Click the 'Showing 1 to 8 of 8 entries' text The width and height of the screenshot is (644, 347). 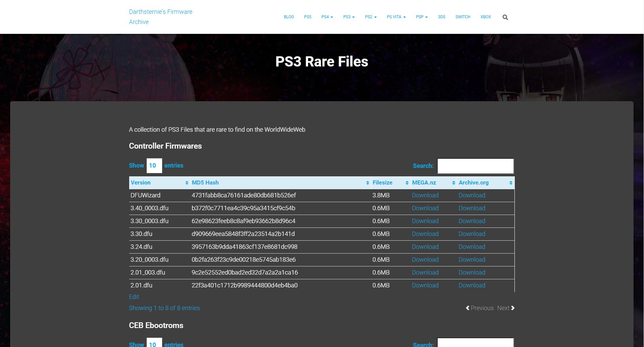coord(164,308)
